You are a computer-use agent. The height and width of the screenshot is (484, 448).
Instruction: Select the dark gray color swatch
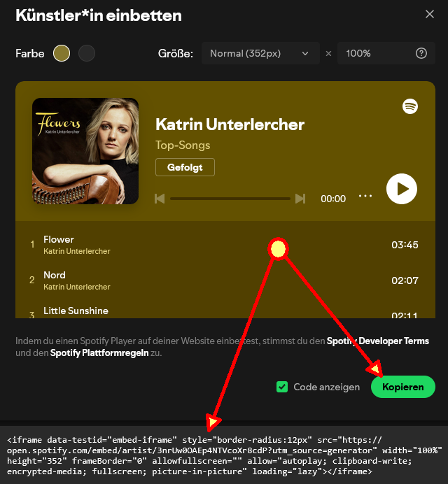[x=87, y=53]
